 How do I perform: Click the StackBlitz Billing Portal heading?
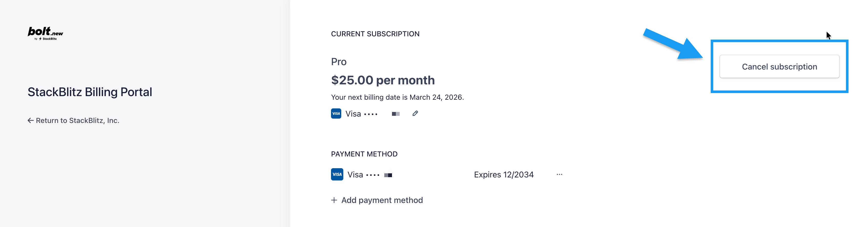click(90, 92)
